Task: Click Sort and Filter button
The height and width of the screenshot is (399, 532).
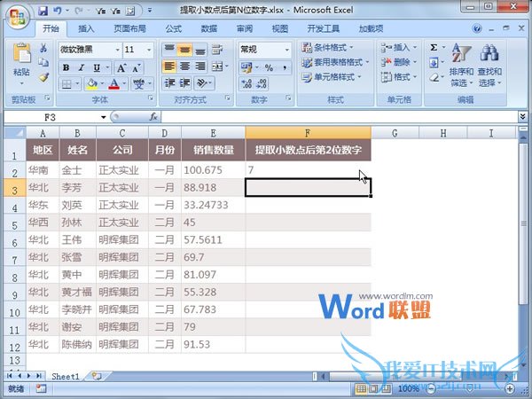Action: pos(461,65)
